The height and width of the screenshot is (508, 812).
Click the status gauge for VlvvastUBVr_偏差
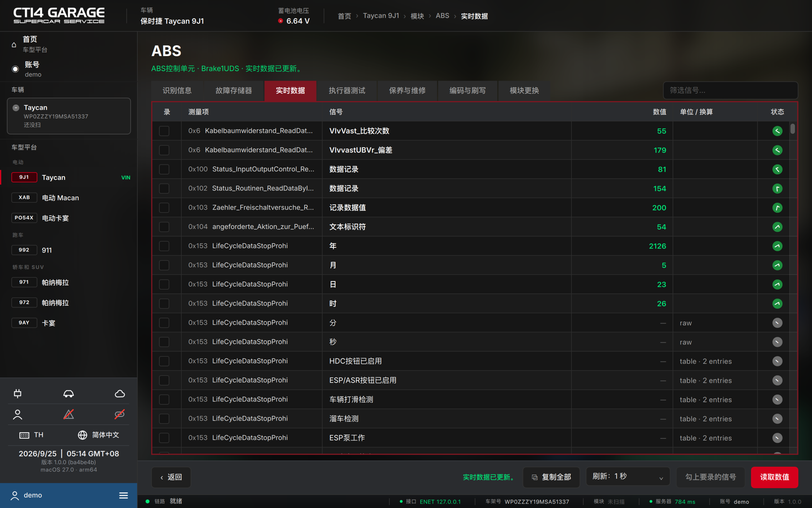pos(777,150)
